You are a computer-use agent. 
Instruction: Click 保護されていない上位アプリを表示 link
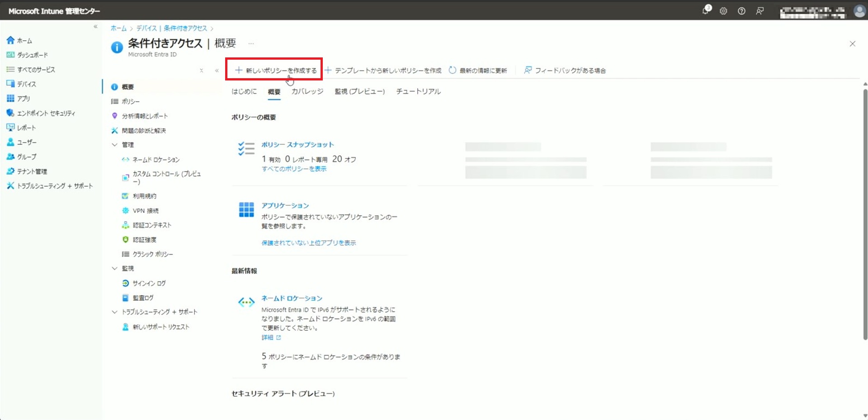[x=309, y=243]
